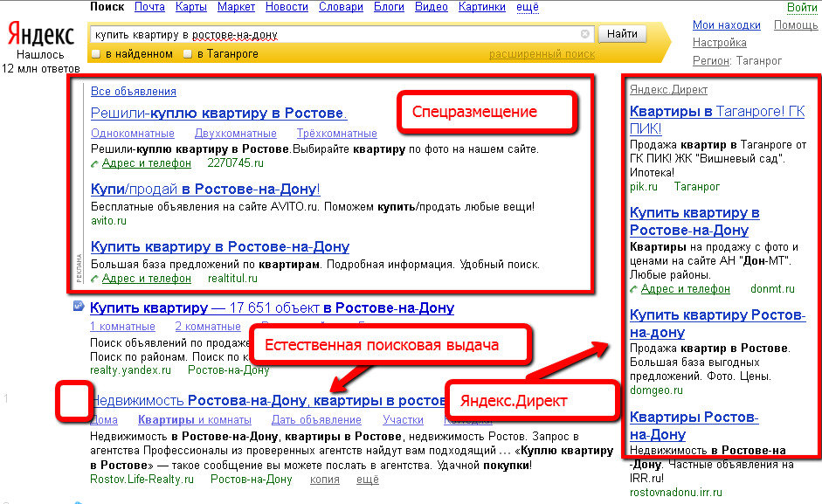Tick the «в найденном» checkbox
This screenshot has height=504, width=822.
95,54
